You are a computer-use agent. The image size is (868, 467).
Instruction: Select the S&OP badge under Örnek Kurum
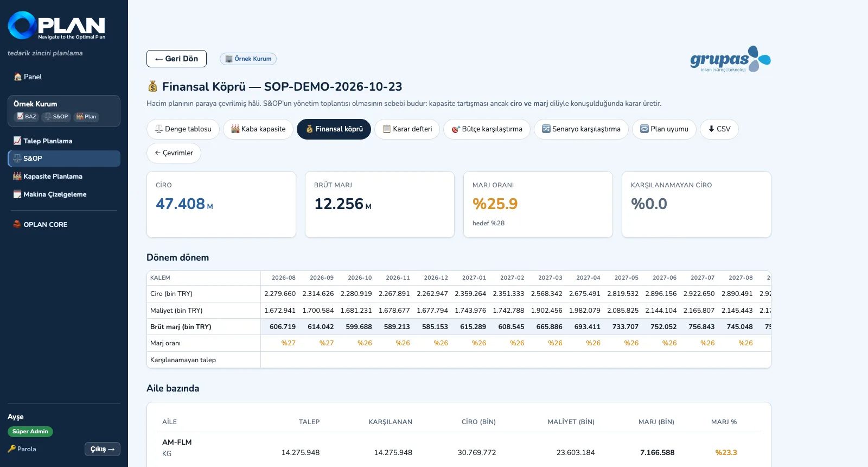[56, 116]
